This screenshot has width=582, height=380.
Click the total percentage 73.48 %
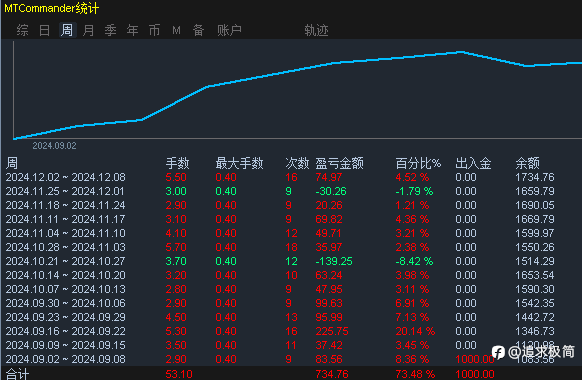coord(415,374)
